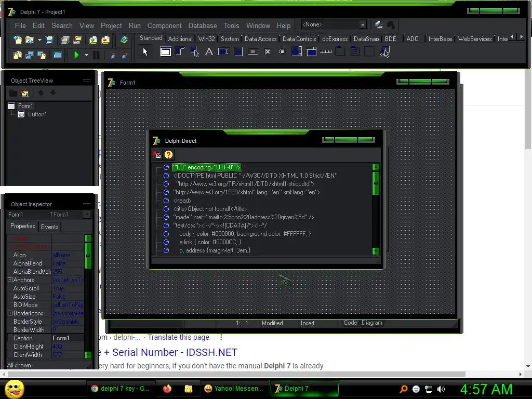Image resolution: width=532 pixels, height=399 pixels.
Task: Click the Step Over debug icon
Action: point(125,55)
